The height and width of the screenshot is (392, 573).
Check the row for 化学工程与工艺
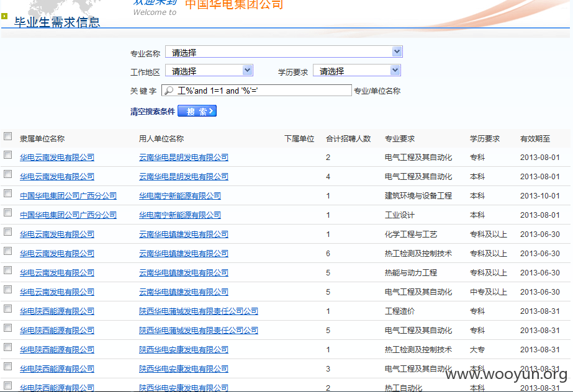click(7, 232)
